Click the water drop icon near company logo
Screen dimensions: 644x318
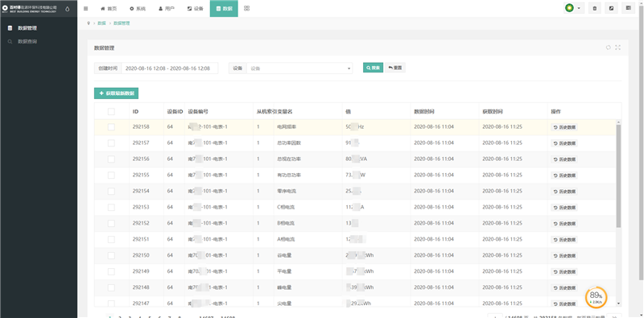coord(68,8)
